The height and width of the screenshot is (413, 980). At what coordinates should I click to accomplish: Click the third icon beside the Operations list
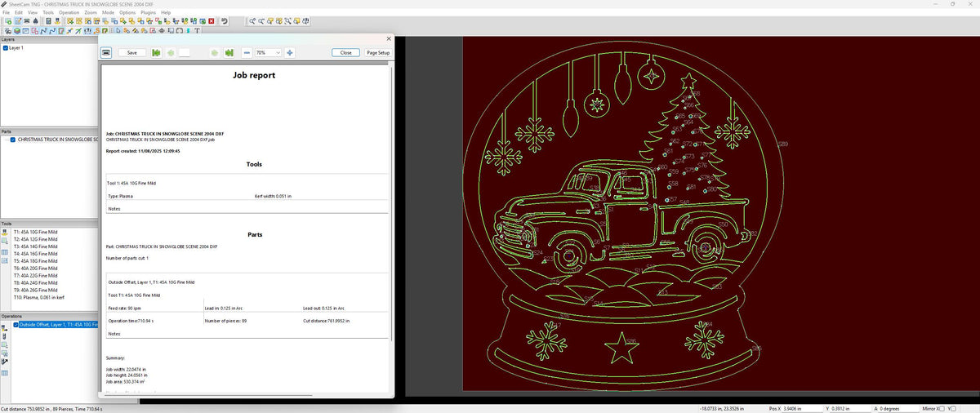point(4,344)
